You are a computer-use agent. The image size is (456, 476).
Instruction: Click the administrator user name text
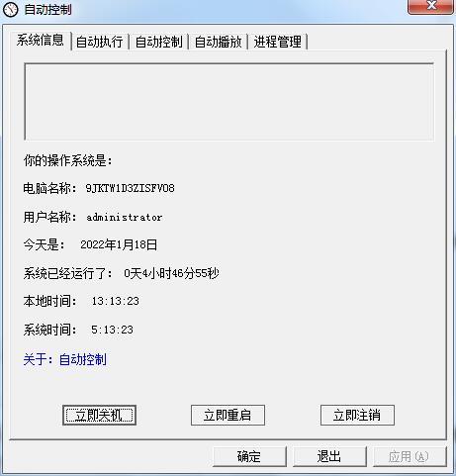[x=125, y=217]
